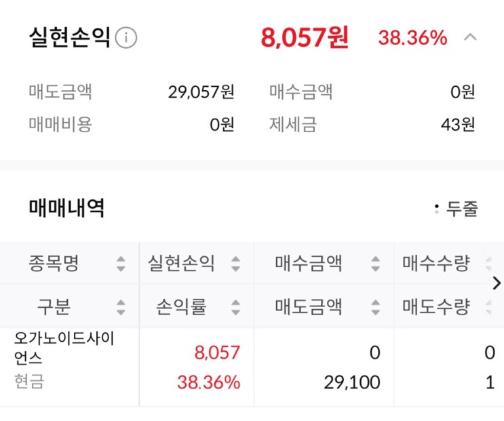Open 오가노이드사이언스 stock row
The height and width of the screenshot is (421, 504).
click(64, 346)
